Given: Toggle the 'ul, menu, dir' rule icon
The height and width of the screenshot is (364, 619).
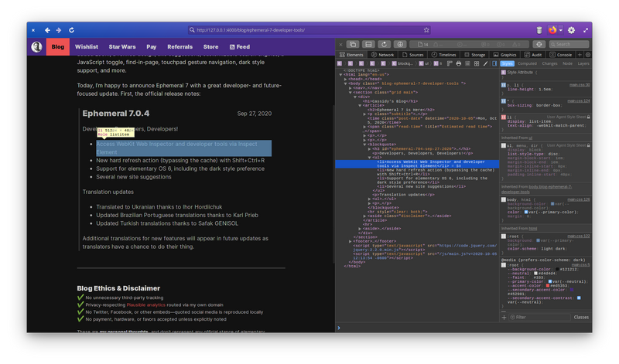Looking at the screenshot, I should pos(504,145).
